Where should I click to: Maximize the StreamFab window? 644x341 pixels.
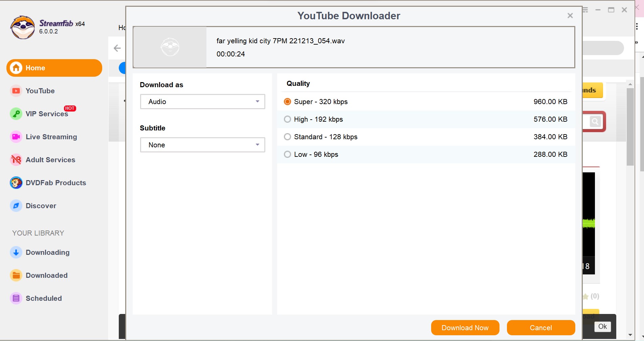[611, 10]
